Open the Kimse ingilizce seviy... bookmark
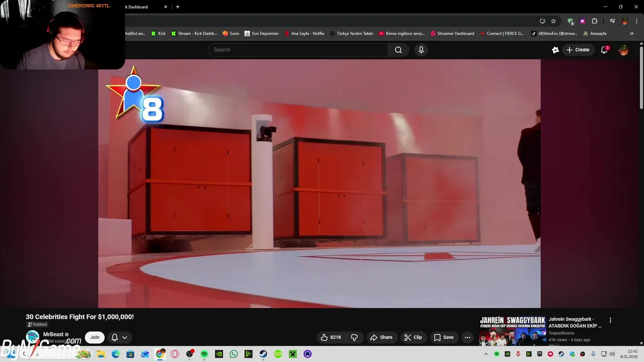Viewport: 644px width, 362px height. (x=402, y=34)
